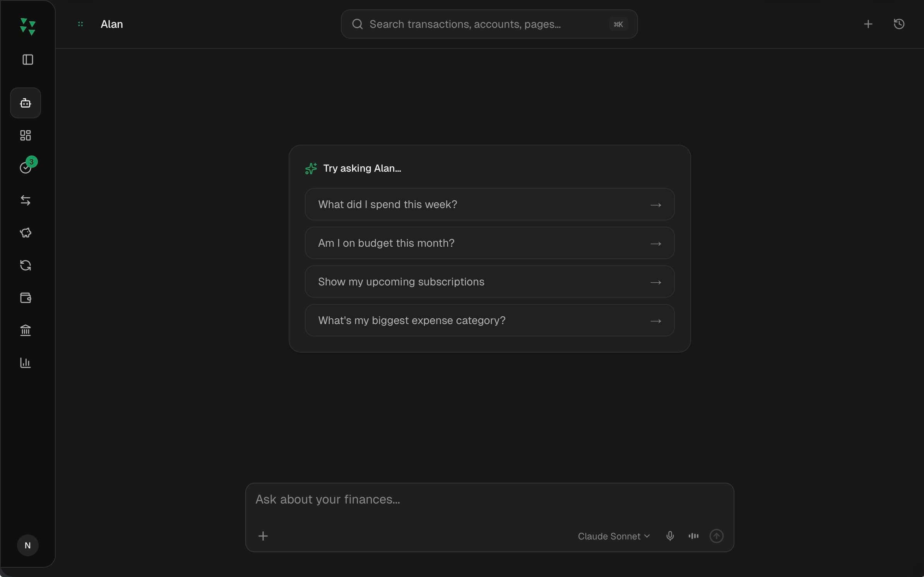Start a new chat with plus icon
This screenshot has width=924, height=577.
(868, 24)
